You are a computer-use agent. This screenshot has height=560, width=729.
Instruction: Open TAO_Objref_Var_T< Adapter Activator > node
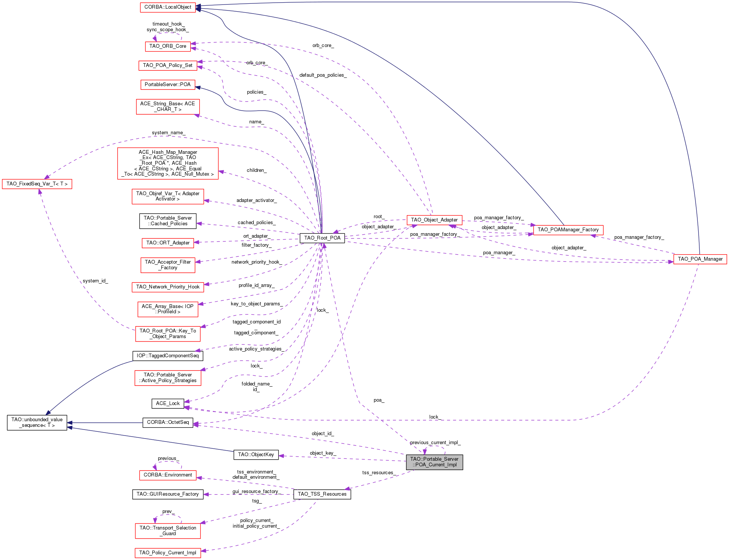click(168, 196)
